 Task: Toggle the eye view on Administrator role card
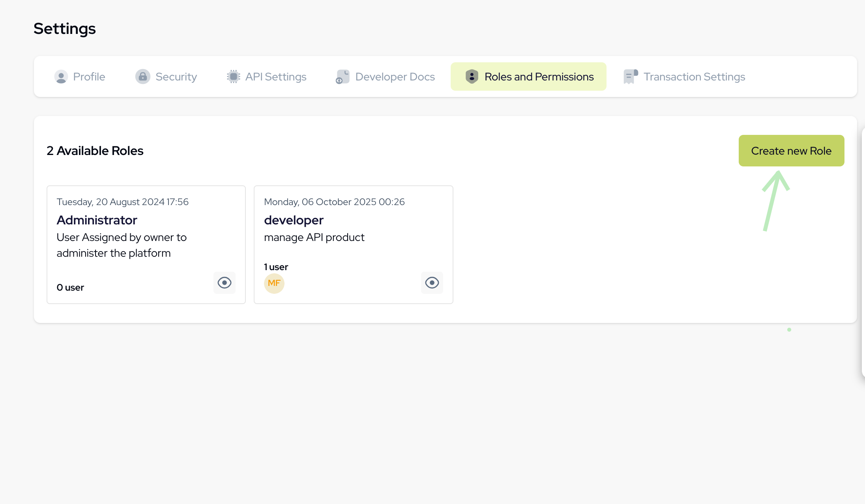pos(225,283)
